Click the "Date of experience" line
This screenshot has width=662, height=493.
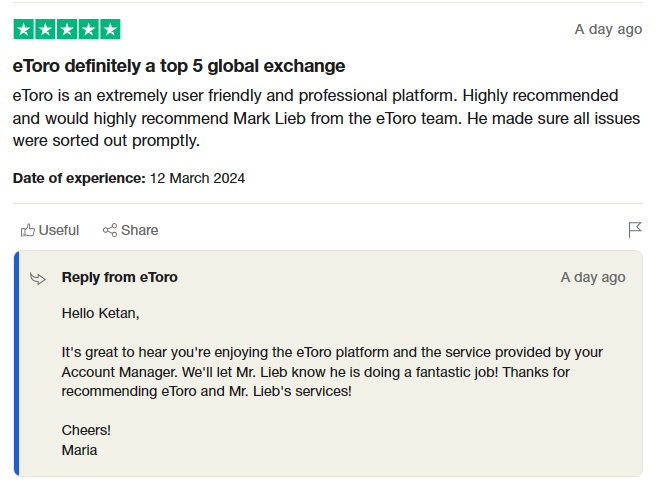tap(129, 178)
